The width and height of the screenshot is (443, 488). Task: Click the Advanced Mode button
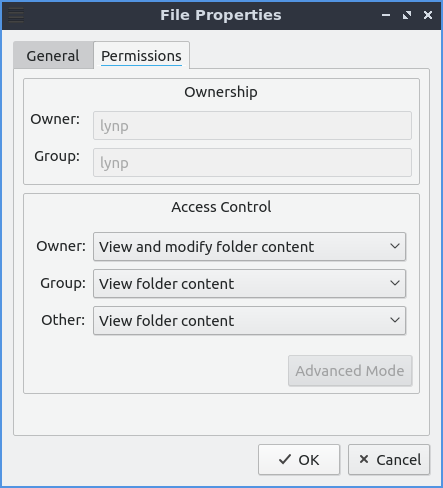pos(350,371)
